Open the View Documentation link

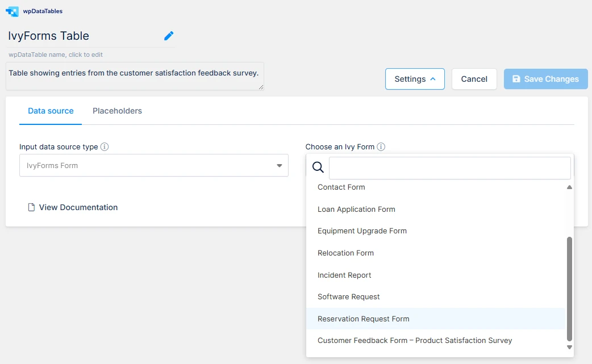coord(78,207)
